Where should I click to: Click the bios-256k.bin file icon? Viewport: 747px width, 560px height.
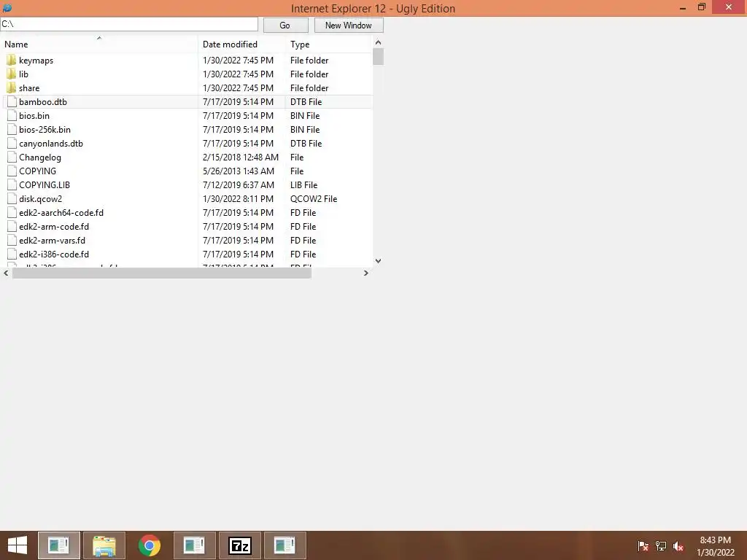(x=12, y=130)
